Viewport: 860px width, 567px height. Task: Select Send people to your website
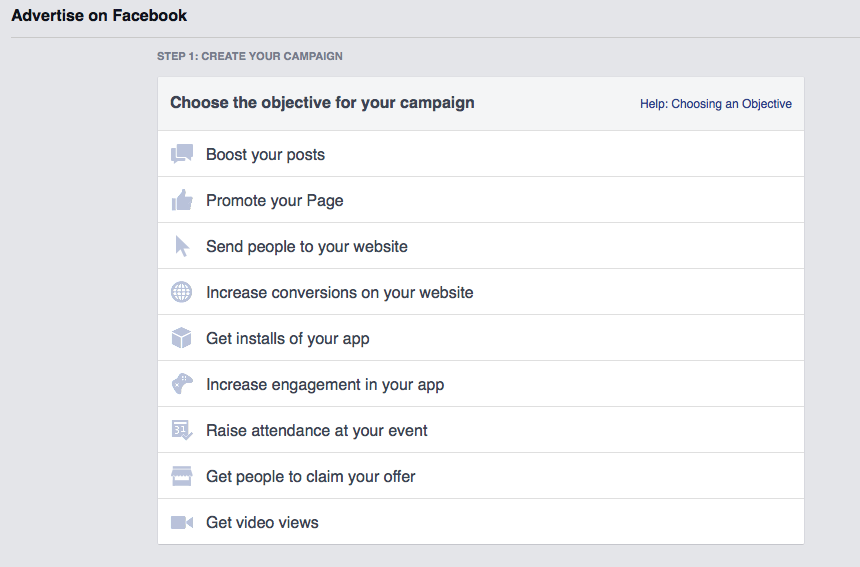click(480, 246)
